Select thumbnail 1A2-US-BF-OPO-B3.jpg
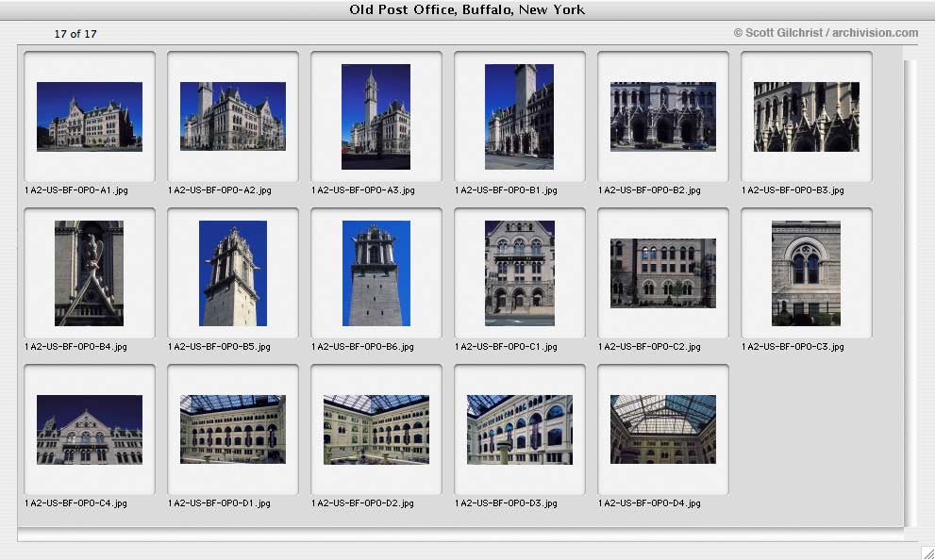This screenshot has width=935, height=560. (806, 117)
